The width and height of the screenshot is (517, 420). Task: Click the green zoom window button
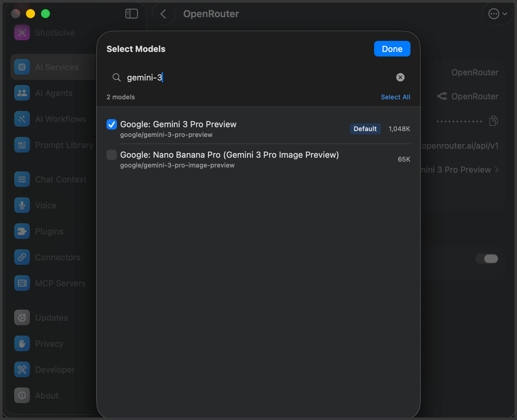[45, 14]
